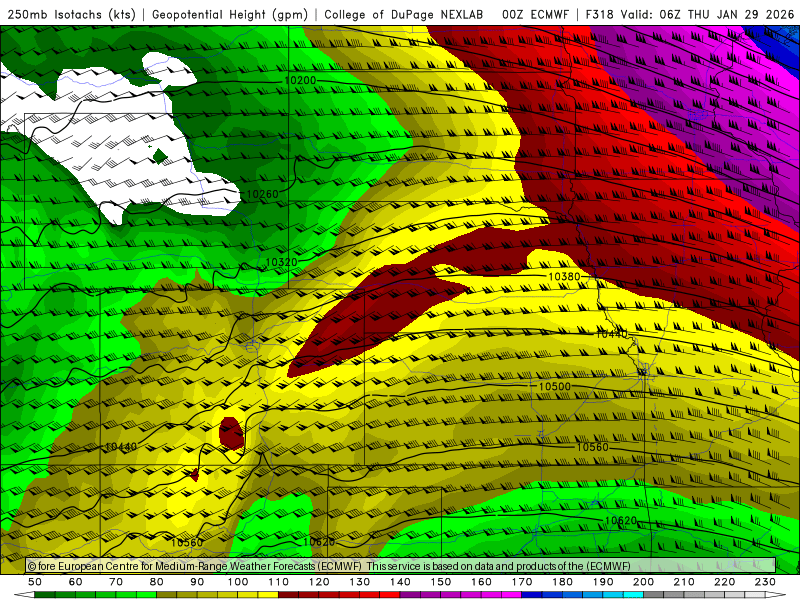This screenshot has width=800, height=600.
Task: Click the legend value 120
Action: click(319, 582)
